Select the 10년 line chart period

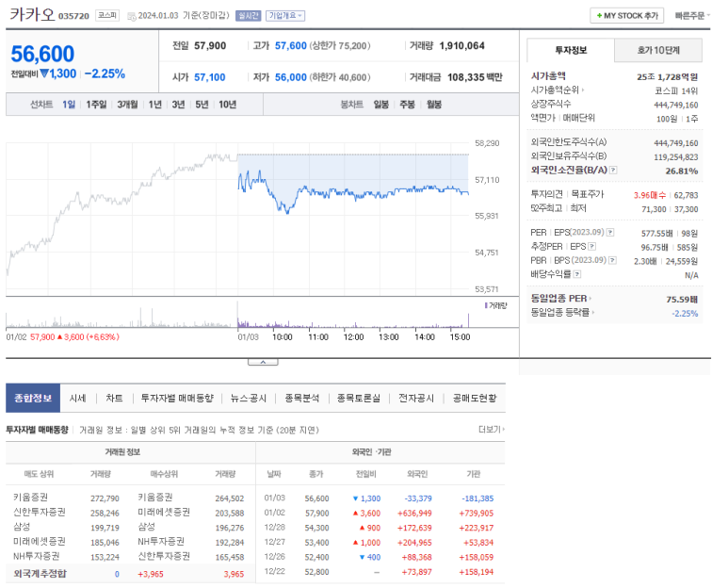coord(228,105)
